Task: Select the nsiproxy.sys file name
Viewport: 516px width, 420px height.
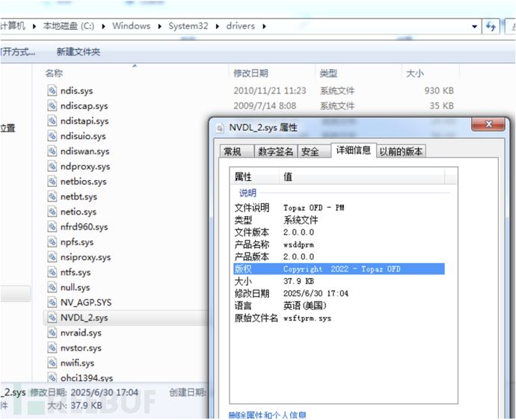Action: [x=85, y=257]
